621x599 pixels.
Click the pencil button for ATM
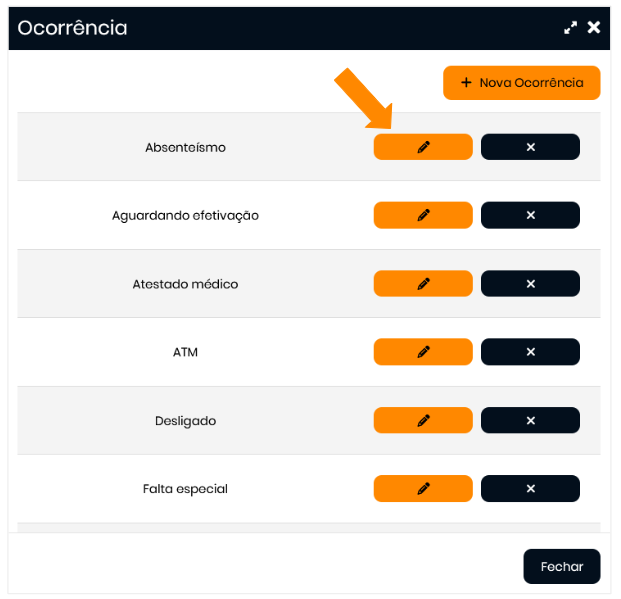click(x=423, y=352)
